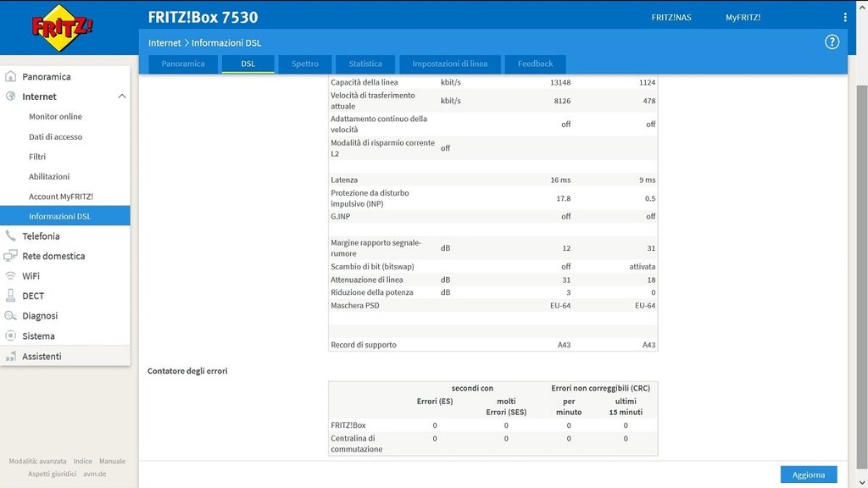Open the Spettro tab
868x488 pixels.
click(305, 64)
